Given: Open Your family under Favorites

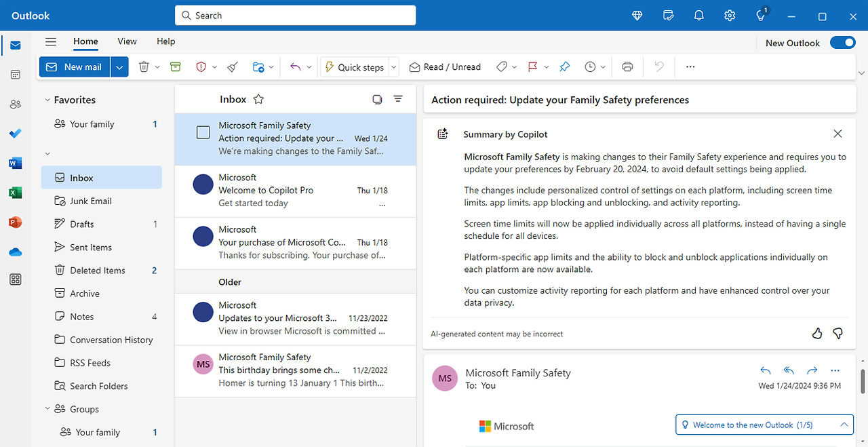Looking at the screenshot, I should point(102,124).
